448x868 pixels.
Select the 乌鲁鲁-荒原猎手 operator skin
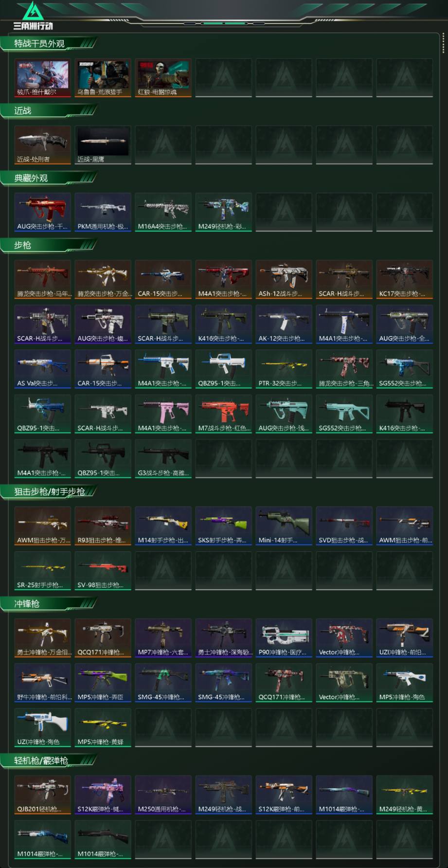[x=103, y=78]
